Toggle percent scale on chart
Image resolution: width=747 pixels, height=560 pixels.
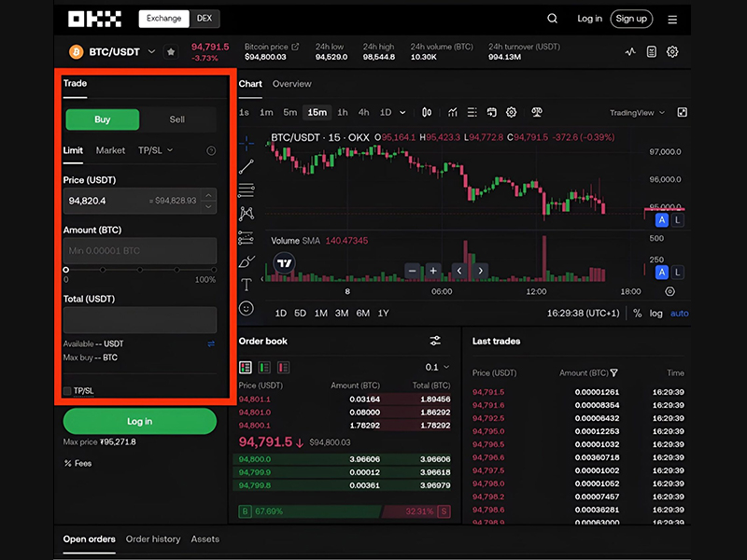coord(637,314)
